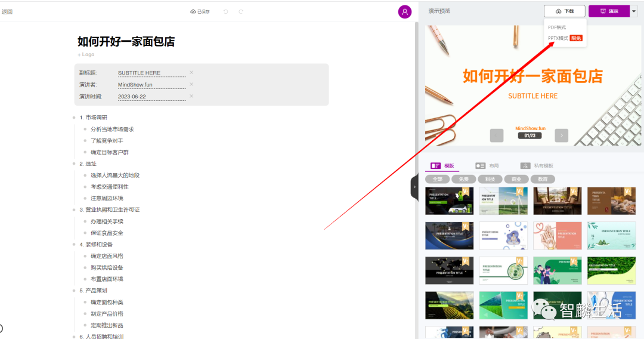Expand dropdown arrow beside 演示 button
The image size is (644, 339).
[x=634, y=11]
